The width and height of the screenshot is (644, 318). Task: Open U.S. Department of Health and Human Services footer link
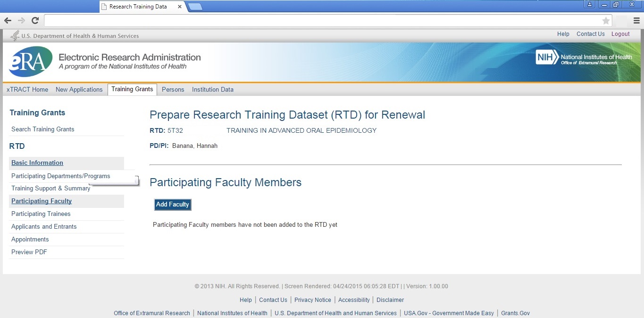pos(335,313)
